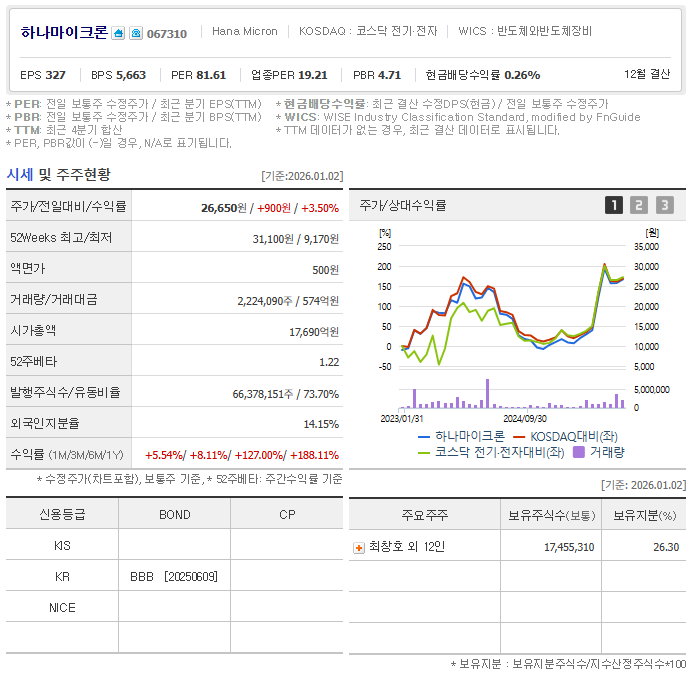Viewport: 692px width, 684px height.
Task: Click the 66,378,151주 / 73.70% cell
Action: click(x=286, y=394)
